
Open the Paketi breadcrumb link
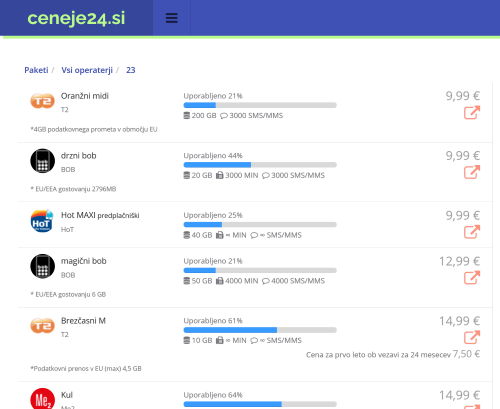point(36,70)
